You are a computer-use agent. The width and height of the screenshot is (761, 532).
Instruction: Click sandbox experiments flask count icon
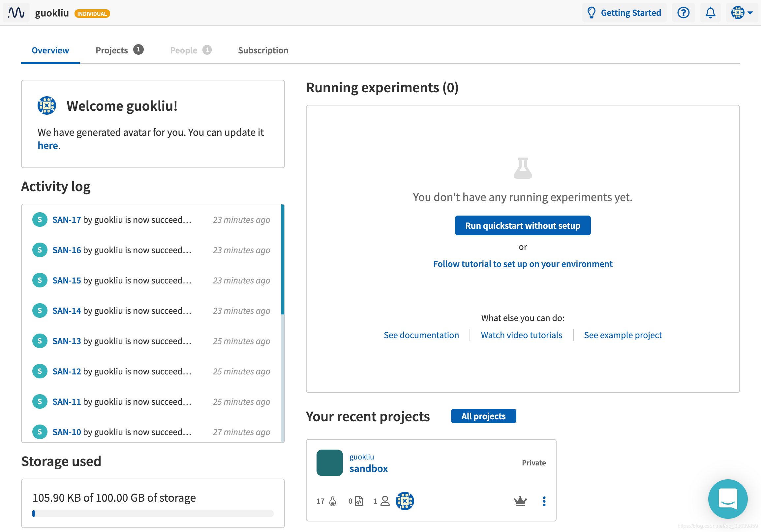tap(332, 501)
